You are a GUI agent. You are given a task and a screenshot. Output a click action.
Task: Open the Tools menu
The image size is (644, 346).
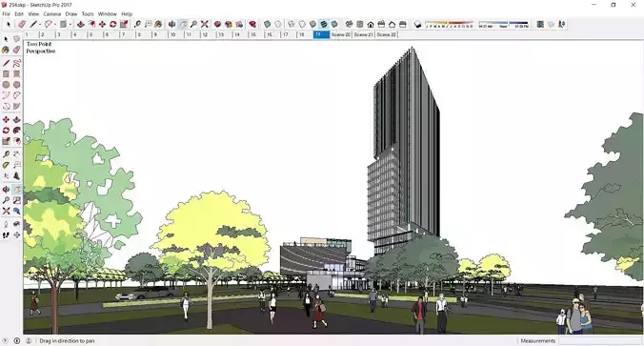click(x=88, y=14)
